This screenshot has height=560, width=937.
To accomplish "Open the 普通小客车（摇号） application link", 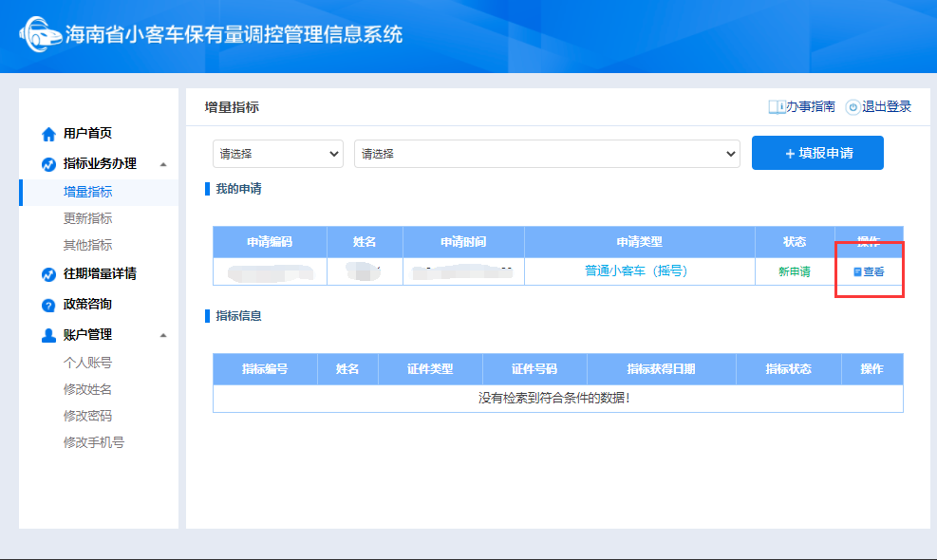I will tap(636, 271).
